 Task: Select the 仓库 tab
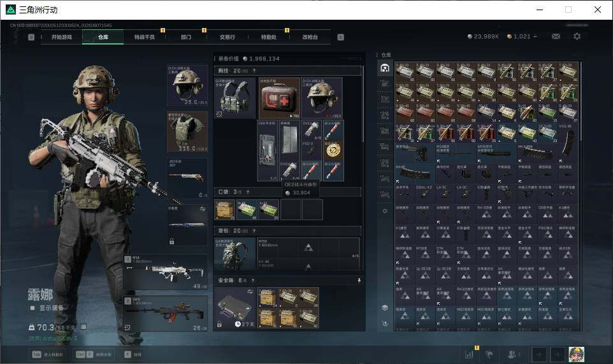click(103, 37)
